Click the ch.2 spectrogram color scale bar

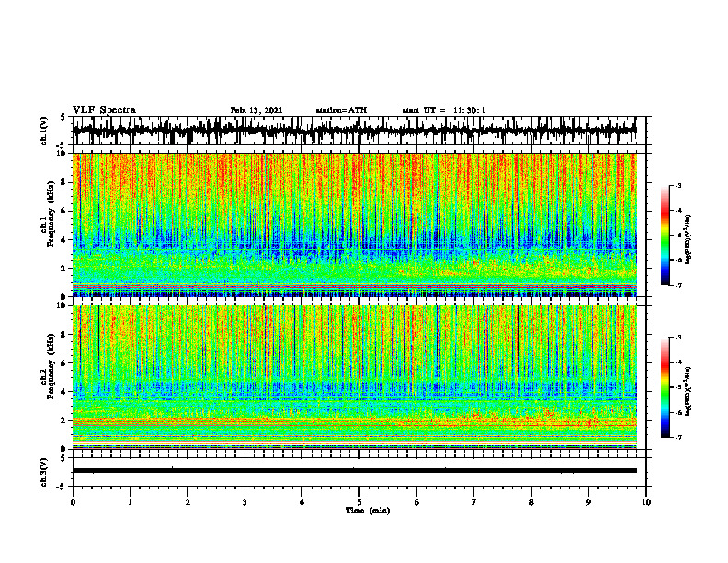pos(665,387)
